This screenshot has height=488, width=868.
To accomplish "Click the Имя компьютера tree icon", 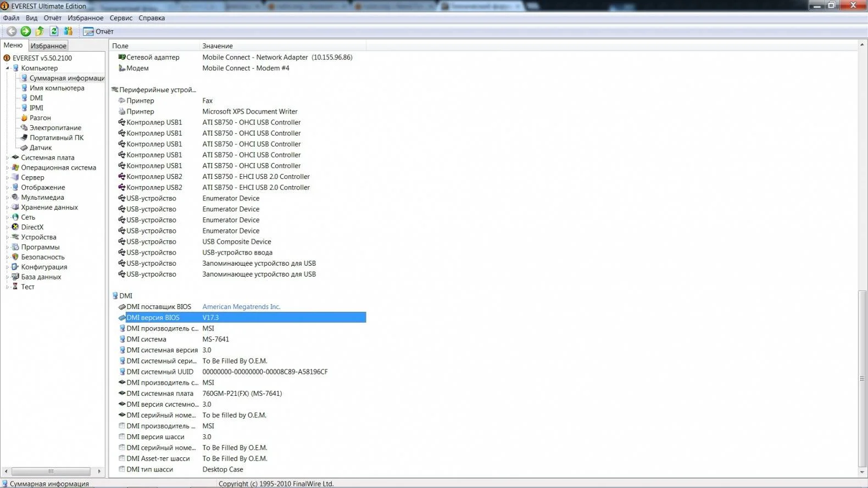I will (24, 88).
